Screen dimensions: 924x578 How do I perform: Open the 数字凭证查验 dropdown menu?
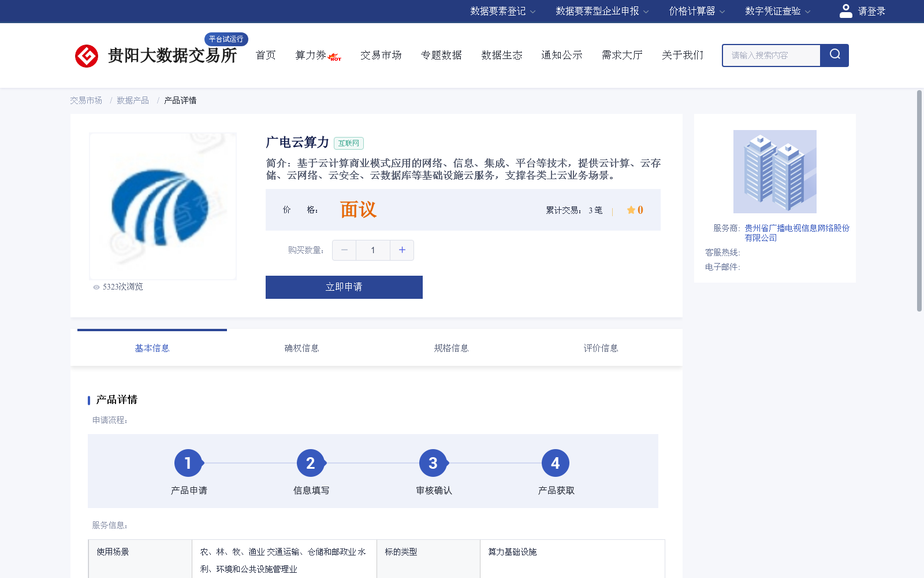pyautogui.click(x=778, y=11)
